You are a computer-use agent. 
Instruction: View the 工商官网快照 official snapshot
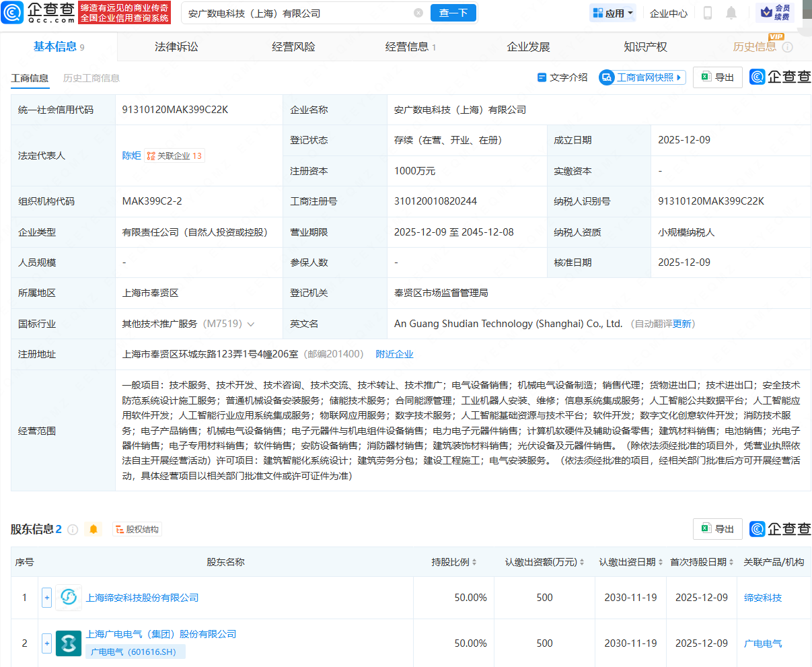click(641, 77)
